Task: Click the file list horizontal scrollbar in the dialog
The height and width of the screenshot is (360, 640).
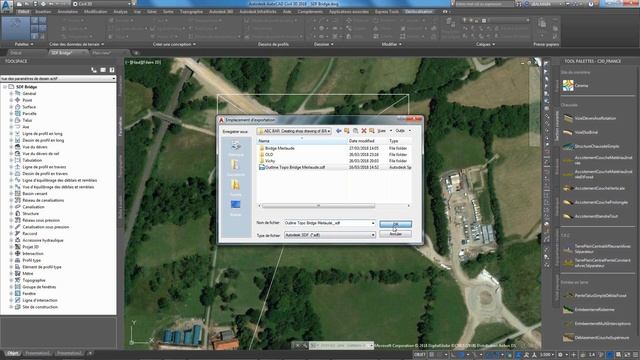Action: point(318,206)
